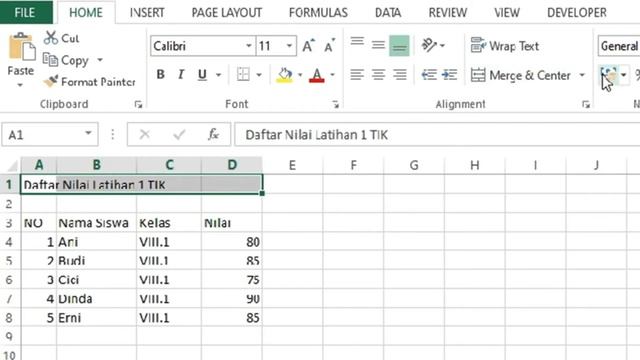
Task: Click the Paste clipboard icon
Action: click(x=22, y=47)
